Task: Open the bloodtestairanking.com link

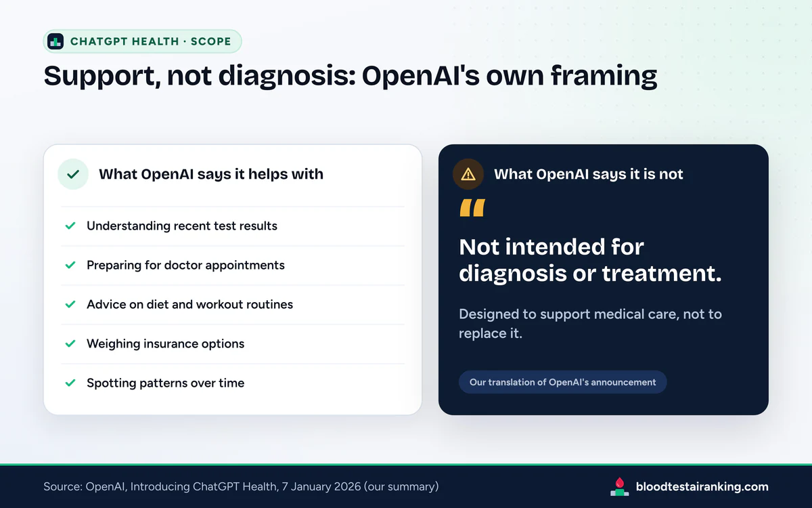Action: [702, 486]
